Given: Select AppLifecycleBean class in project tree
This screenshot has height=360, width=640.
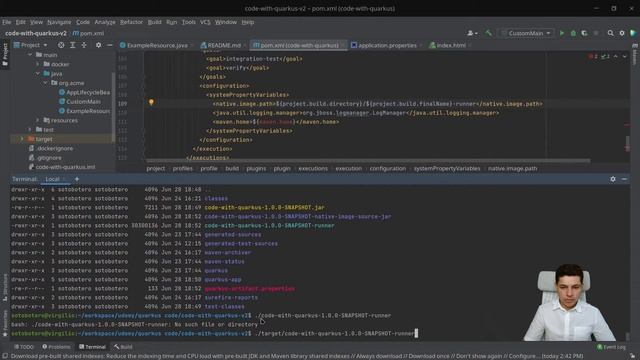Looking at the screenshot, I should (x=84, y=92).
